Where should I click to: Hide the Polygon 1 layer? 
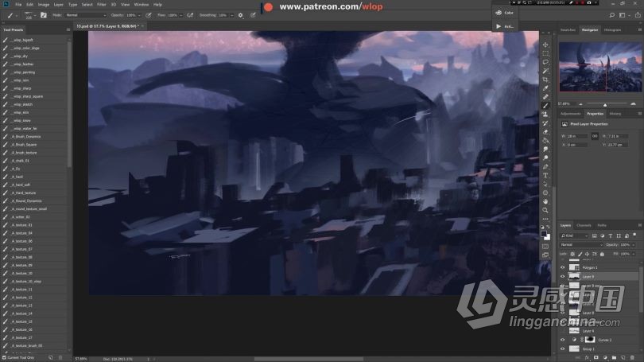[x=563, y=267]
